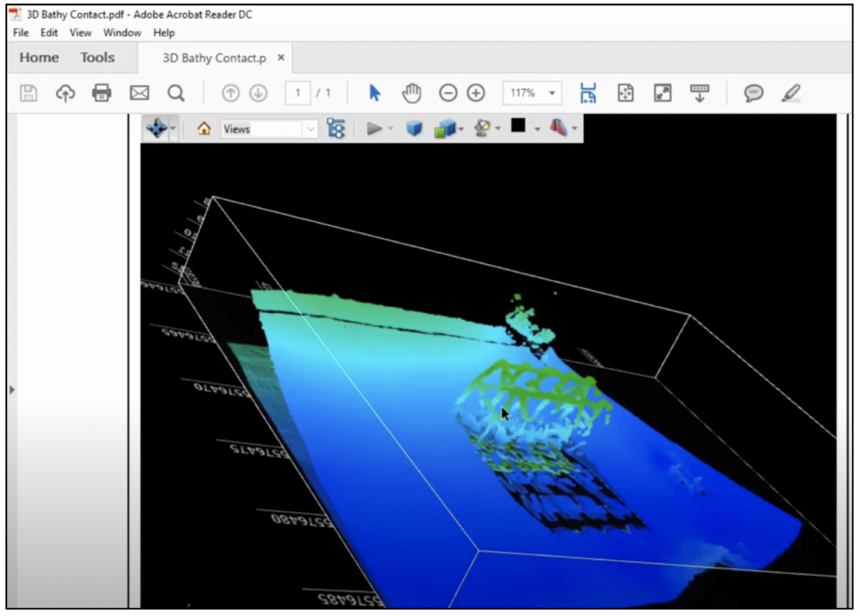The image size is (860, 616).
Task: Go to the default 3D home view
Action: (204, 129)
